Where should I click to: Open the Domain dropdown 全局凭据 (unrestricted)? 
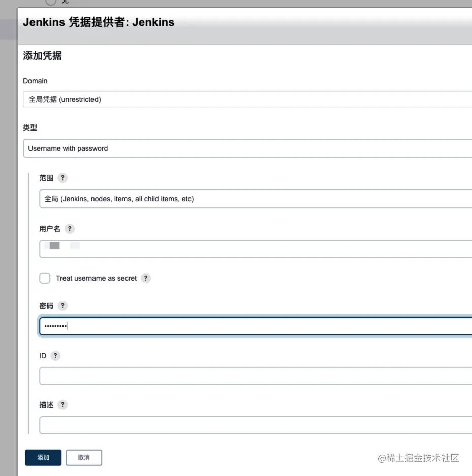pyautogui.click(x=247, y=99)
